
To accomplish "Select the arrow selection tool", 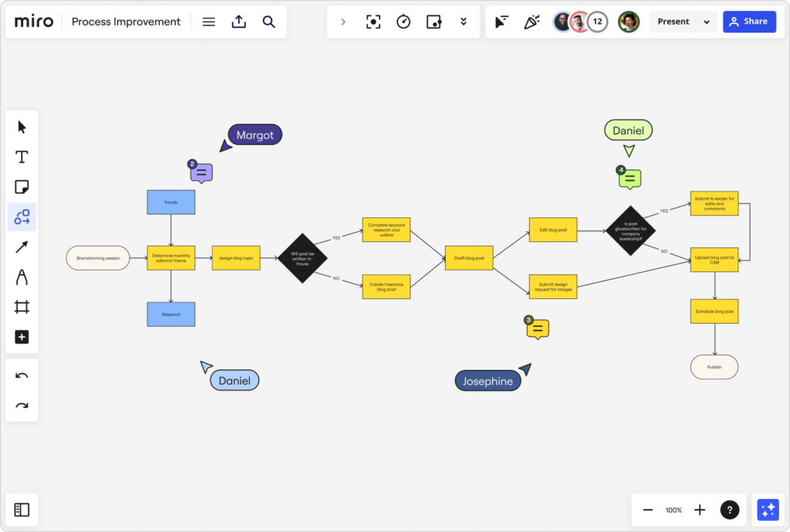I will 22,126.
